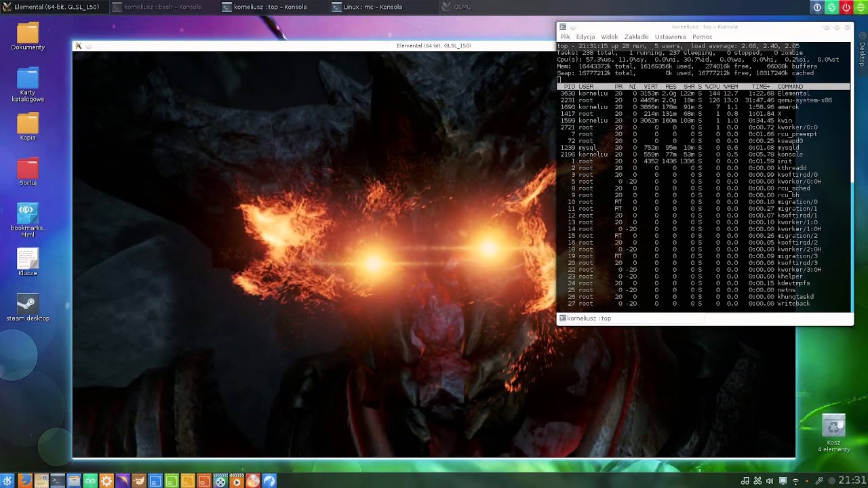Open the Wi-Fi network tray icon
868x488 pixels.
tap(795, 482)
